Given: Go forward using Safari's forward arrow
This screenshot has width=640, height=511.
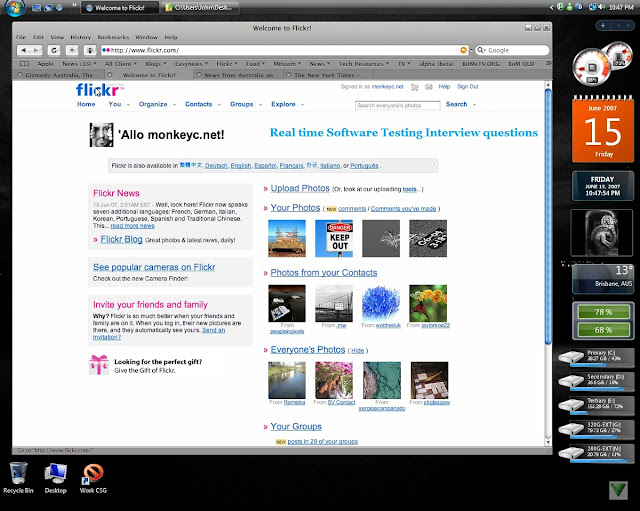Looking at the screenshot, I should point(36,50).
